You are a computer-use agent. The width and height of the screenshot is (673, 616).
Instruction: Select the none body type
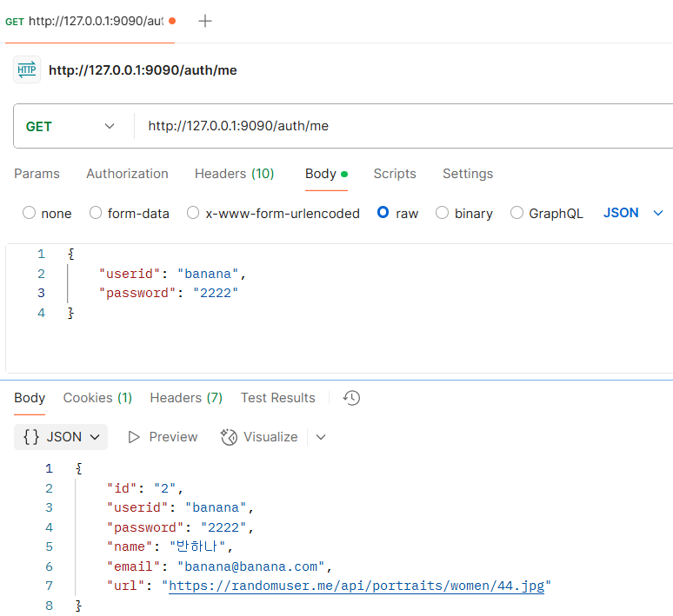(30, 213)
